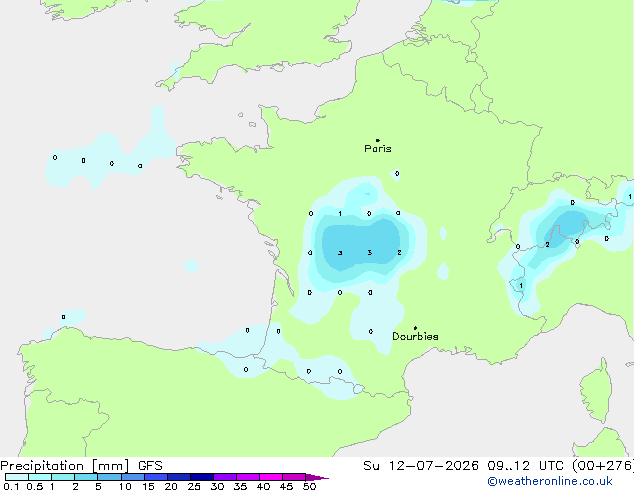Pick the magenta swatch between 40 and 45
The width and height of the screenshot is (634, 490).
click(x=271, y=477)
